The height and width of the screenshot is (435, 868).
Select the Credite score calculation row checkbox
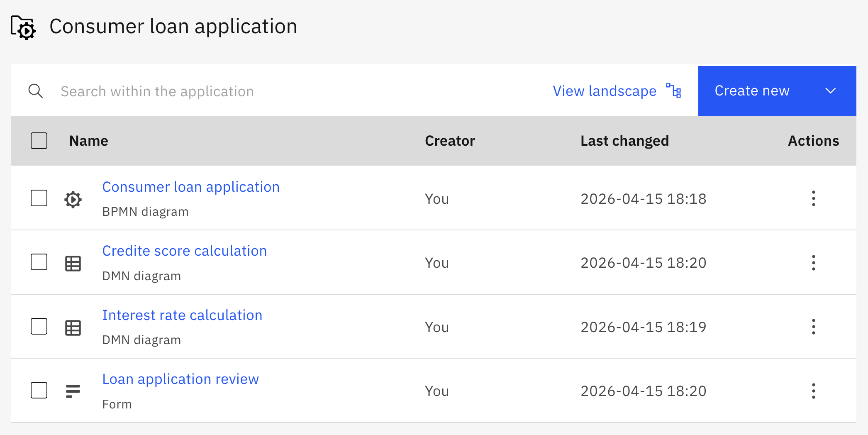(x=39, y=262)
